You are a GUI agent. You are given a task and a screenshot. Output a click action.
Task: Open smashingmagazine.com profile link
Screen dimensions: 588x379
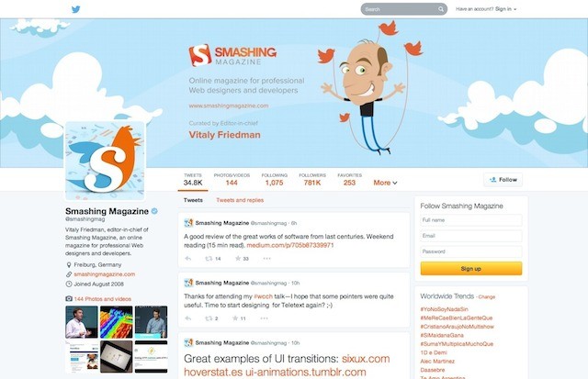(104, 274)
